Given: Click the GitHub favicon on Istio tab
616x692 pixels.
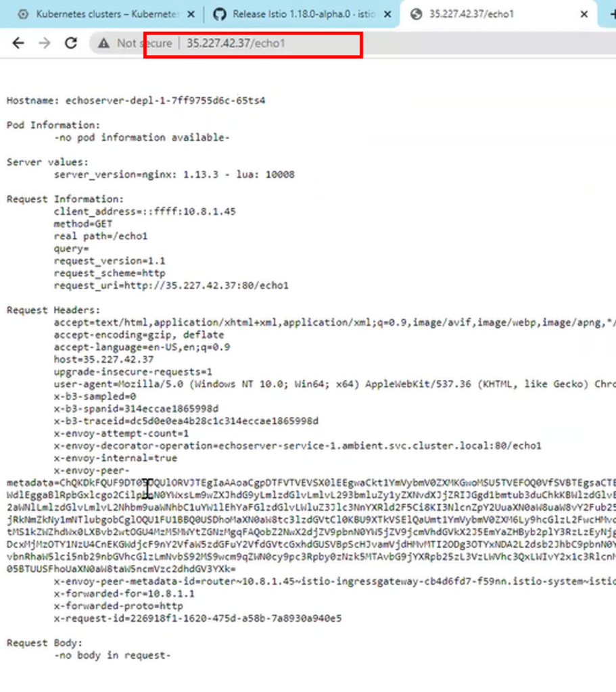Looking at the screenshot, I should point(220,14).
